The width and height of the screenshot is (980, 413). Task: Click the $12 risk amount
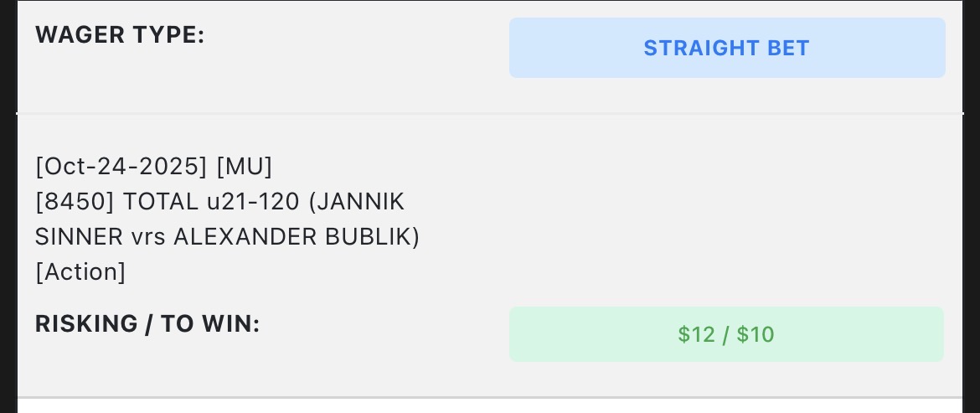click(696, 335)
